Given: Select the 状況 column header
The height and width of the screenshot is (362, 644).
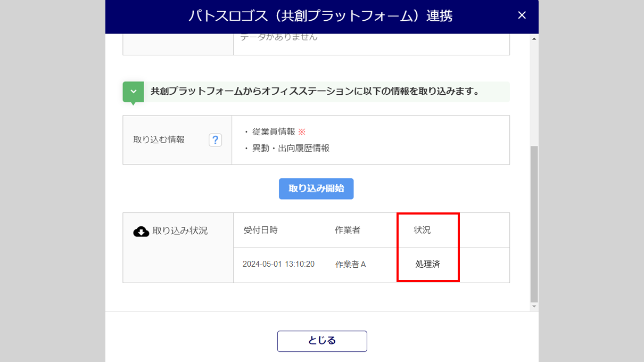Looking at the screenshot, I should (x=422, y=231).
